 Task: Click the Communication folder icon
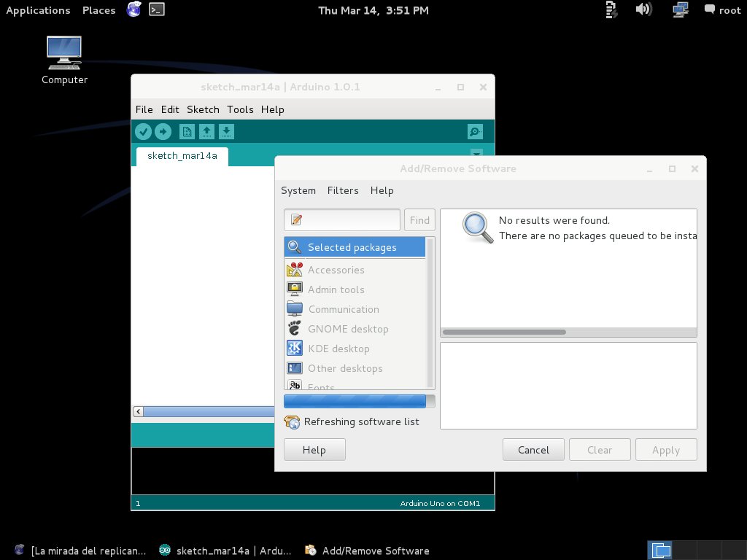pos(295,308)
